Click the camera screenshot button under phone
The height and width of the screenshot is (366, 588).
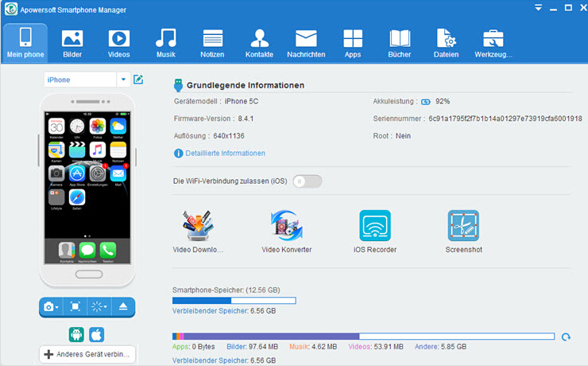(51, 307)
